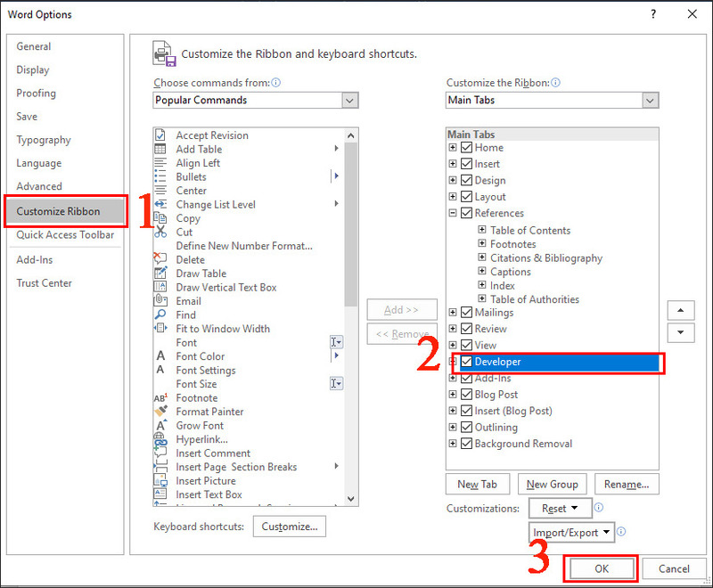Uncheck the Developer tab checkbox
The height and width of the screenshot is (588, 713).
pyautogui.click(x=468, y=362)
